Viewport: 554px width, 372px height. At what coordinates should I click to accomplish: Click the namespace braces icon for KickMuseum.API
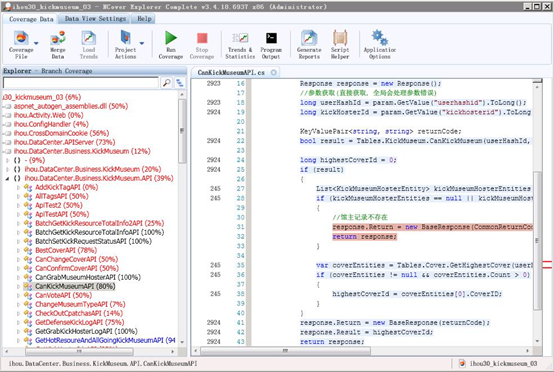point(17,178)
